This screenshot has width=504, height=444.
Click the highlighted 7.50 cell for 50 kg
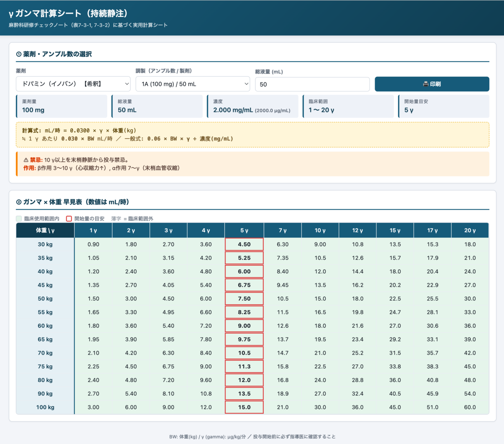click(x=244, y=299)
